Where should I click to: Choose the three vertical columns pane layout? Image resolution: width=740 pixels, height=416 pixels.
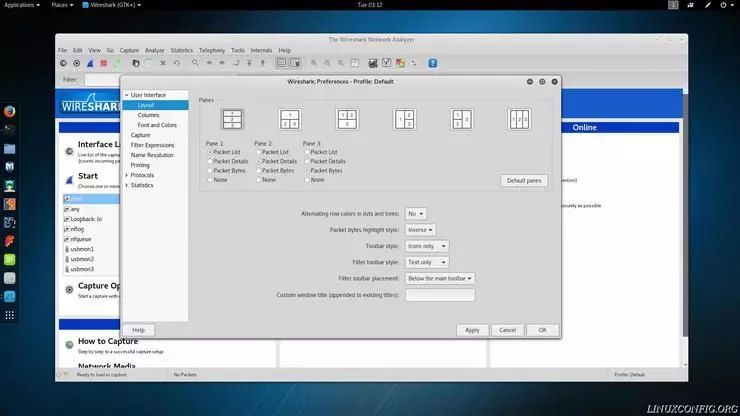[519, 120]
